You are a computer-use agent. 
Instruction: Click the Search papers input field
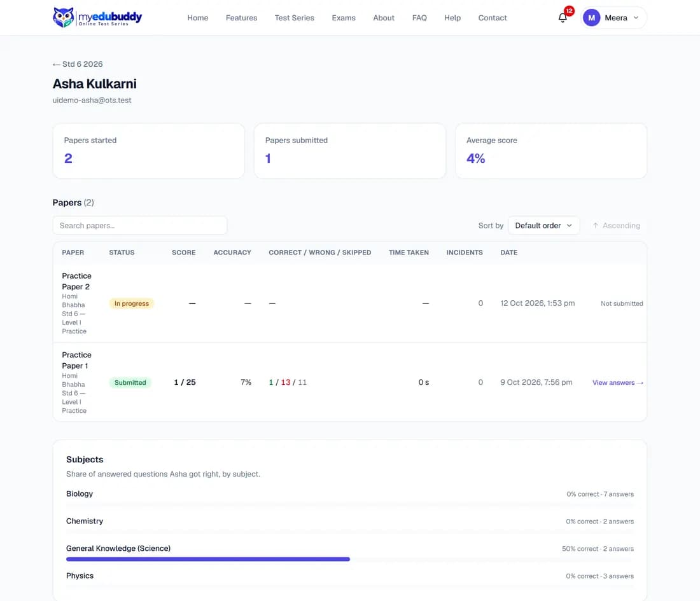140,225
